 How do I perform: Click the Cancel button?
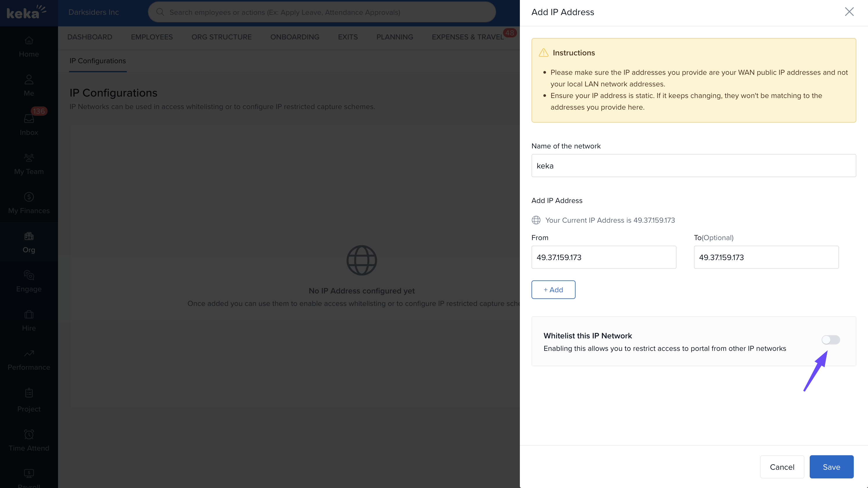[x=782, y=467]
